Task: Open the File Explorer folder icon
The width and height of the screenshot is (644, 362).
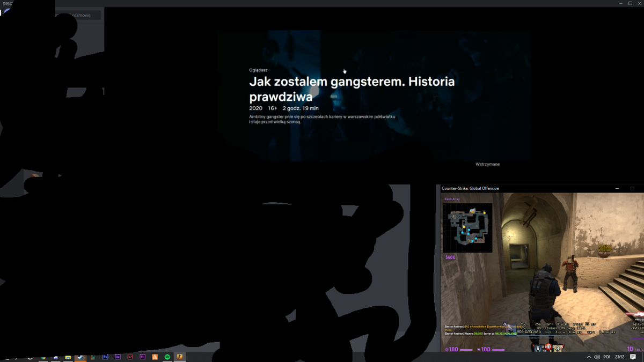Action: click(x=68, y=357)
